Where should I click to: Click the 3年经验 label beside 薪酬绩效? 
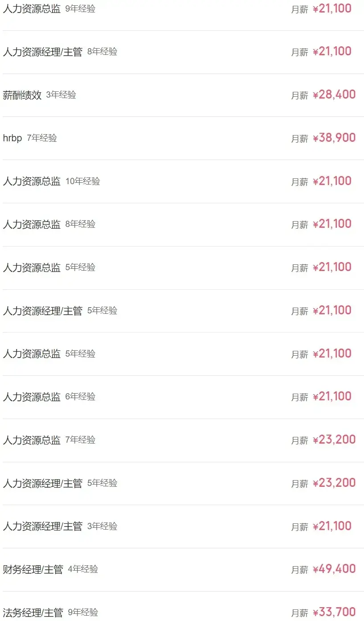coord(61,95)
